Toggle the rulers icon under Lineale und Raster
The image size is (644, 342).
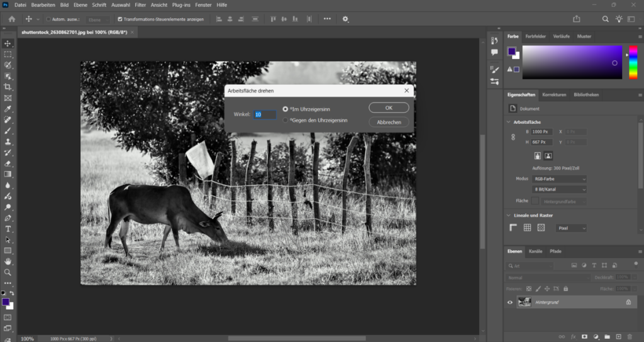(x=513, y=228)
